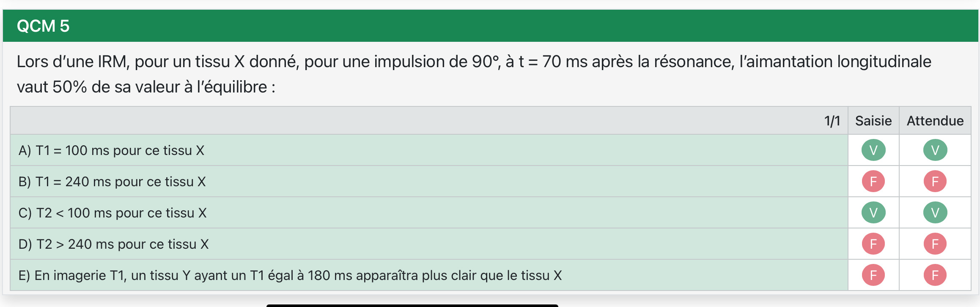Select answer row B) T1 = 240 ms
Viewport: 980px width, 307px height.
click(x=112, y=182)
